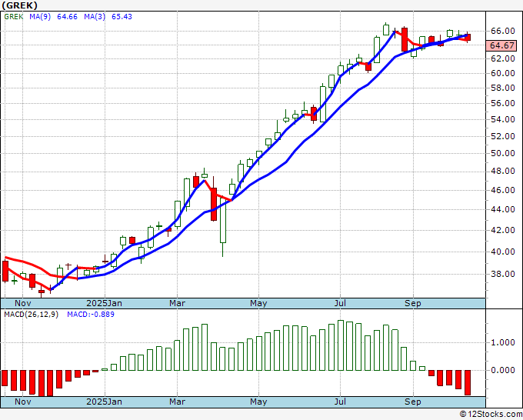Image resolution: width=523 pixels, height=420 pixels.
Task: Click the 58.00 price axis label
Action: click(x=503, y=88)
